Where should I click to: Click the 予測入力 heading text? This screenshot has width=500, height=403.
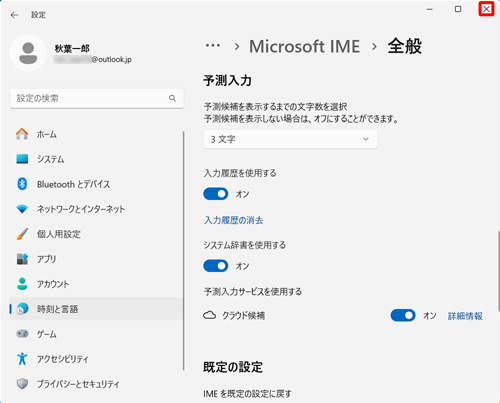(227, 81)
